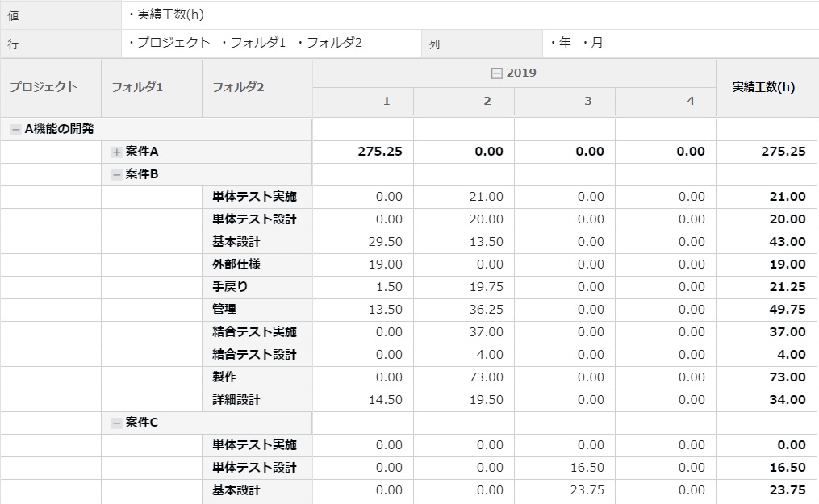Expand the 案件A folder row
This screenshot has height=504, width=819.
[x=117, y=152]
